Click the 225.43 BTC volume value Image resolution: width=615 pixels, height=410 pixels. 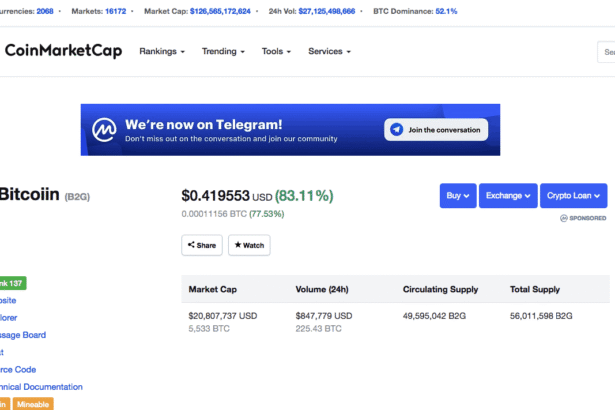tap(318, 328)
